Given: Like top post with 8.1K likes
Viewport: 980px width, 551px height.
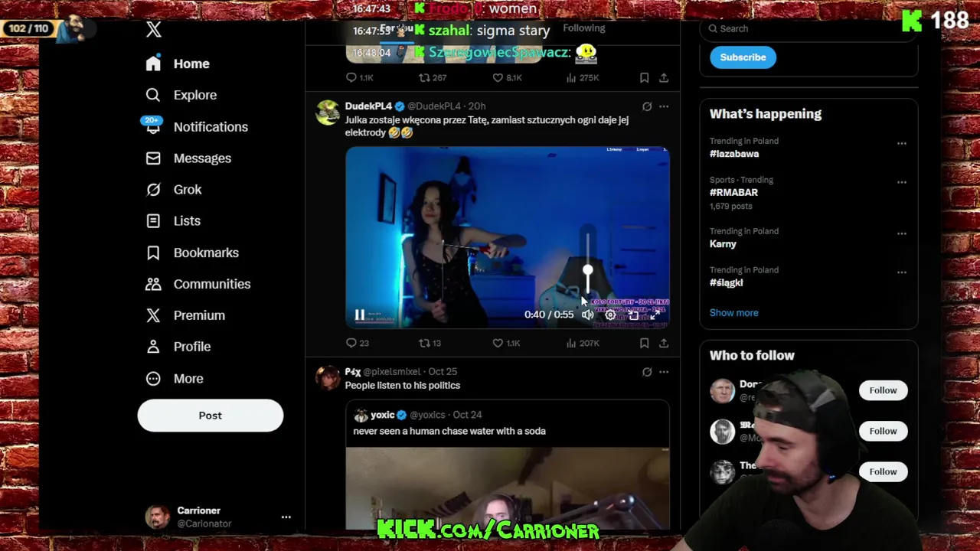Looking at the screenshot, I should click(507, 78).
